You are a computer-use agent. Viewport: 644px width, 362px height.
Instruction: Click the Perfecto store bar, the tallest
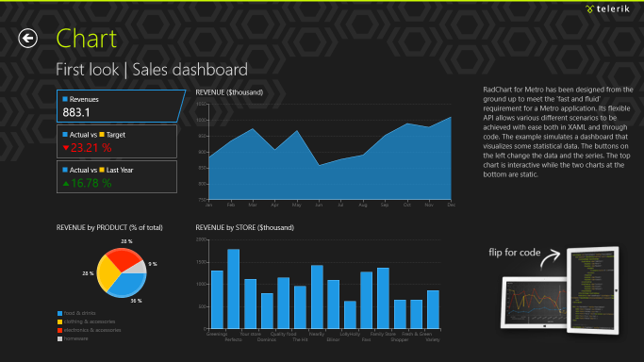coord(233,288)
